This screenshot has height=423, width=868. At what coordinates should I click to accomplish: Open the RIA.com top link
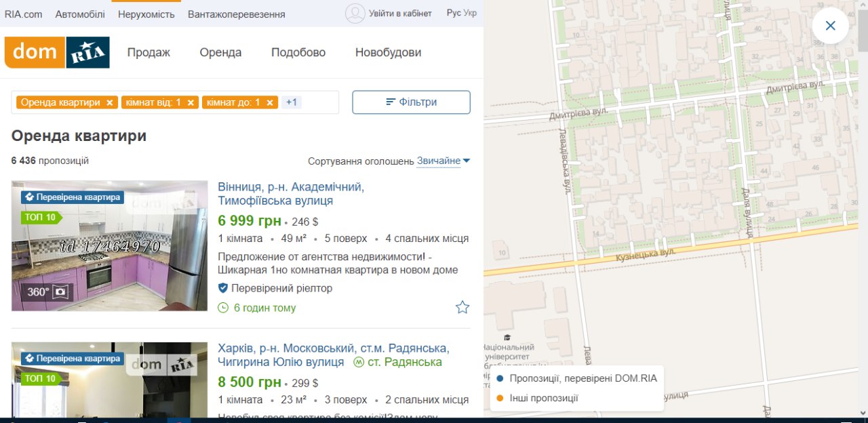coord(24,14)
